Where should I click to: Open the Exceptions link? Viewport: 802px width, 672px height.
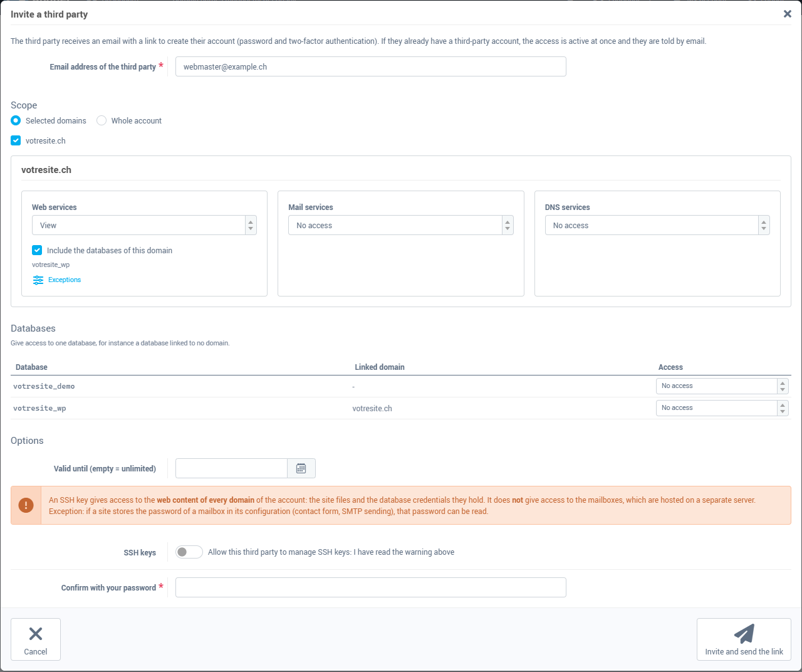pyautogui.click(x=65, y=280)
